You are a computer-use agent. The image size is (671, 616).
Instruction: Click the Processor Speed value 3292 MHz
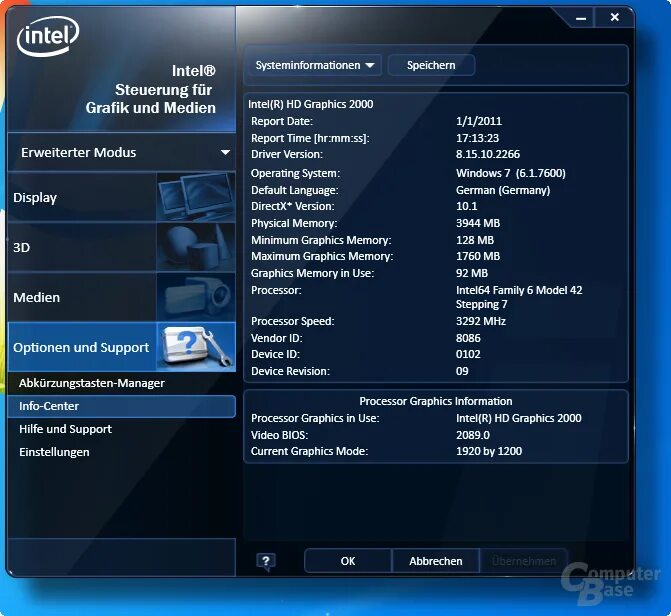(x=481, y=321)
